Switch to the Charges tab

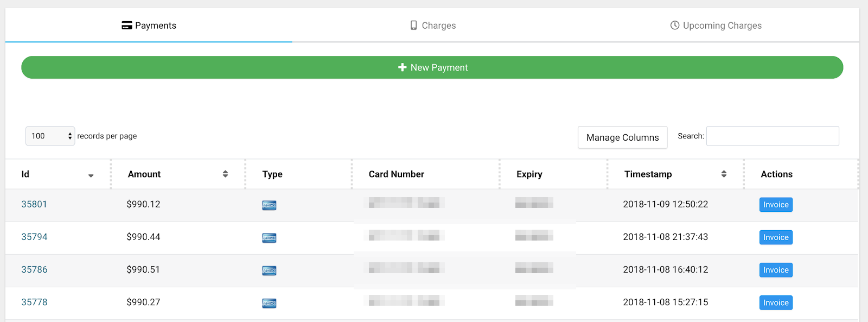coord(433,26)
